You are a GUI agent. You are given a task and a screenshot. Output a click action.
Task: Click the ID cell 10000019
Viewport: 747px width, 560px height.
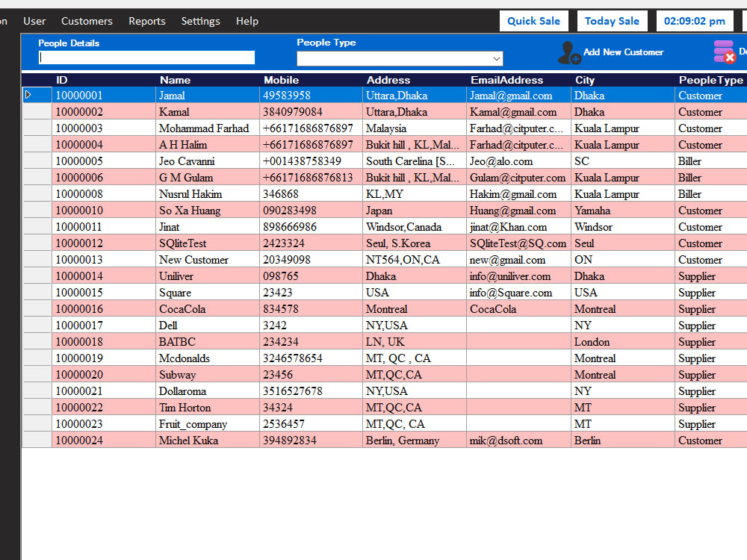(104, 358)
